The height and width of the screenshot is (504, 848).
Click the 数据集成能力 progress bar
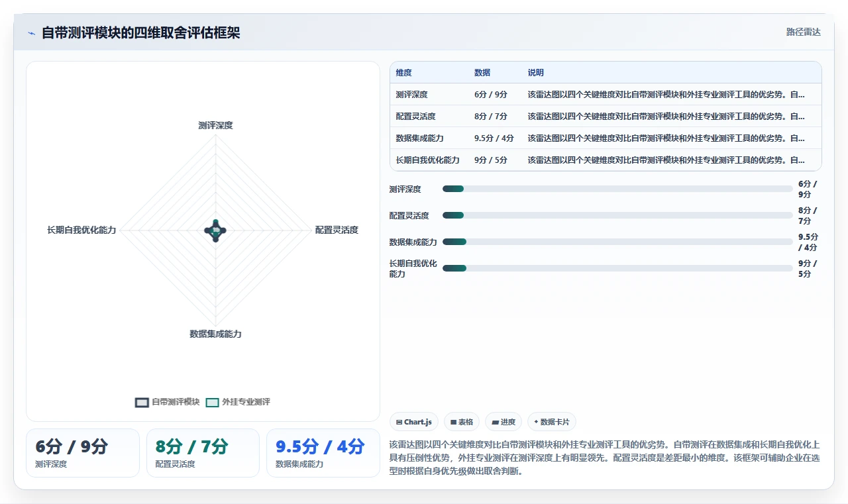click(x=617, y=242)
